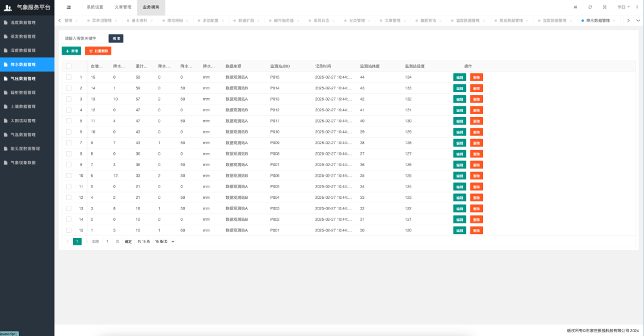The width and height of the screenshot is (644, 336).
Task: Click the search keyword input field
Action: pyautogui.click(x=84, y=38)
